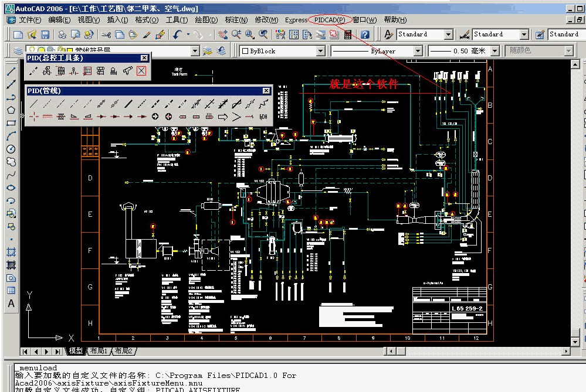Open the table style Standard dropdown
The width and height of the screenshot is (586, 392).
566,35
